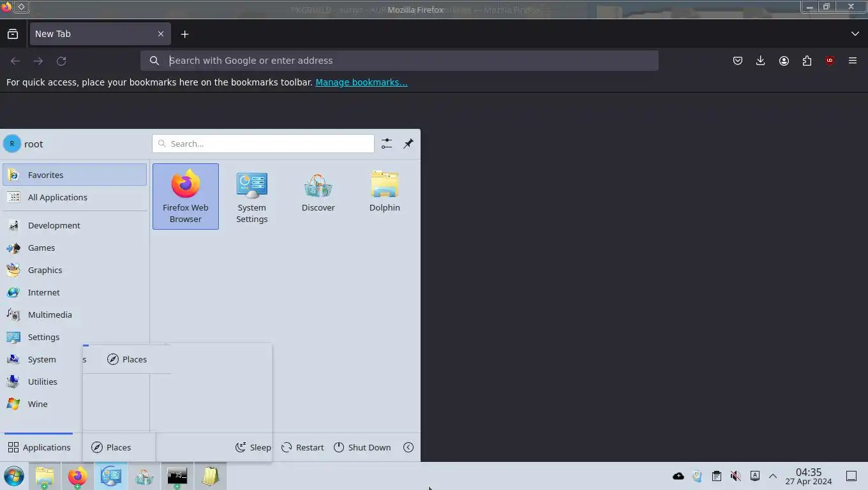The height and width of the screenshot is (490, 868).
Task: Click the Places item in popup
Action: coord(127,359)
